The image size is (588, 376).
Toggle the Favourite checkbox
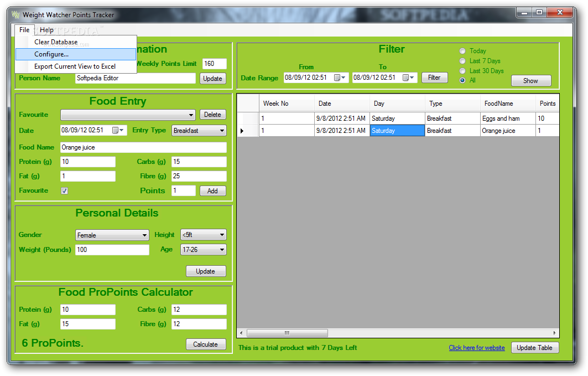[65, 190]
